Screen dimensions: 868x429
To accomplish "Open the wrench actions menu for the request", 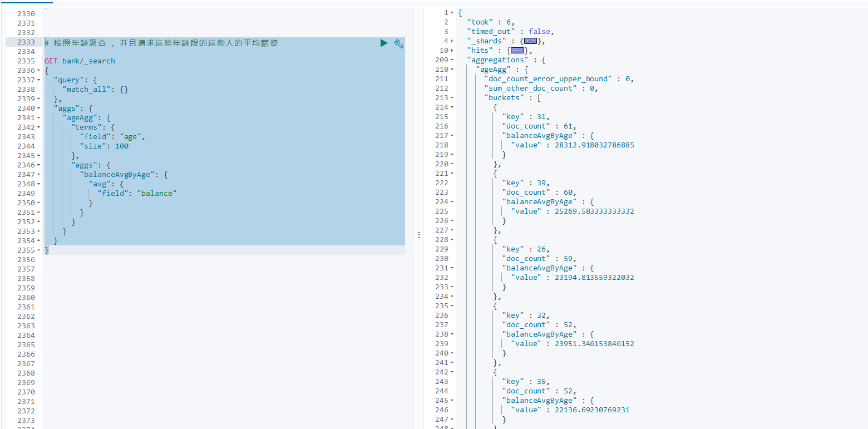I will coord(399,43).
